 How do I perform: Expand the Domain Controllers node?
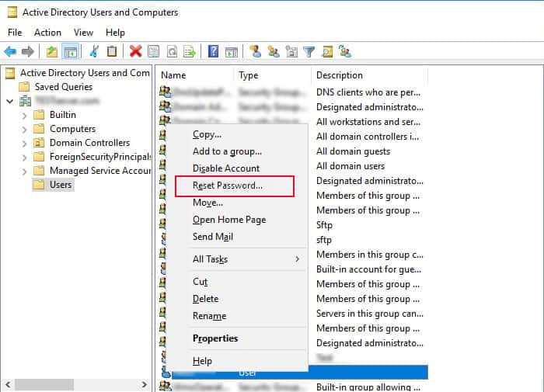click(24, 143)
